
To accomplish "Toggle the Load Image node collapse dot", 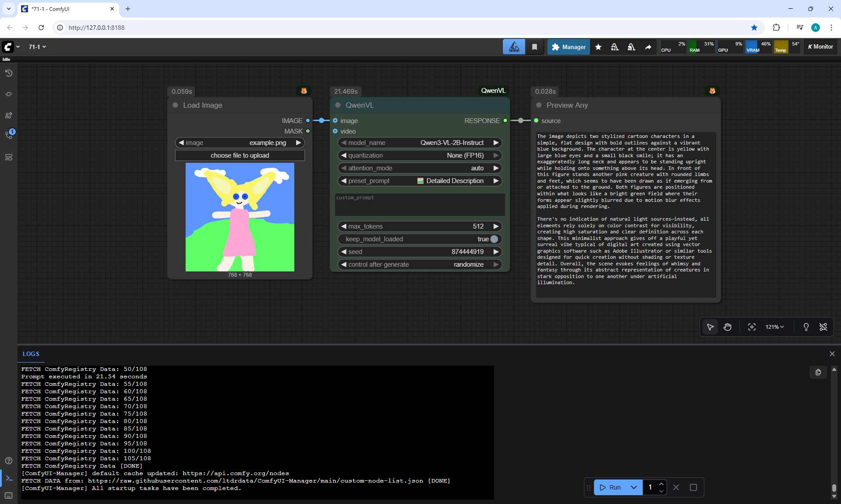I will click(x=175, y=105).
